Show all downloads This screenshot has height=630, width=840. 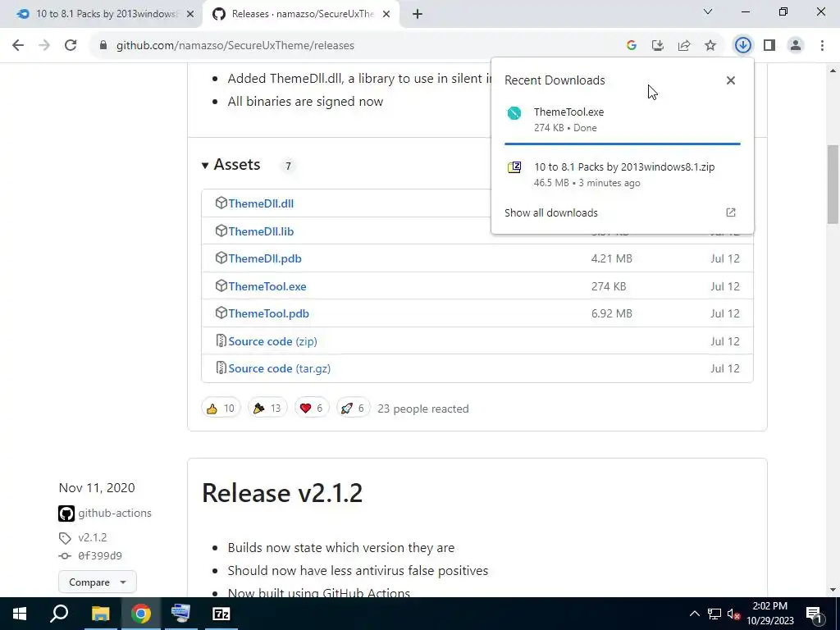551,212
